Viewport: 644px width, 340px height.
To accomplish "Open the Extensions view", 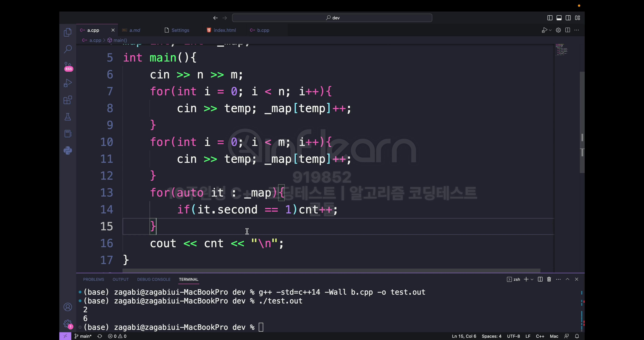I will click(67, 100).
